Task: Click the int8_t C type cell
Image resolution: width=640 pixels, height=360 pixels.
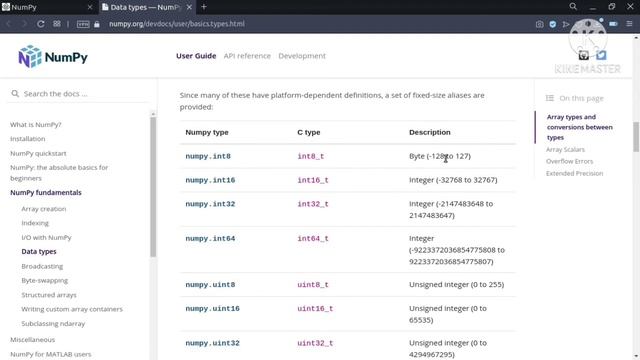Action: coord(311,156)
